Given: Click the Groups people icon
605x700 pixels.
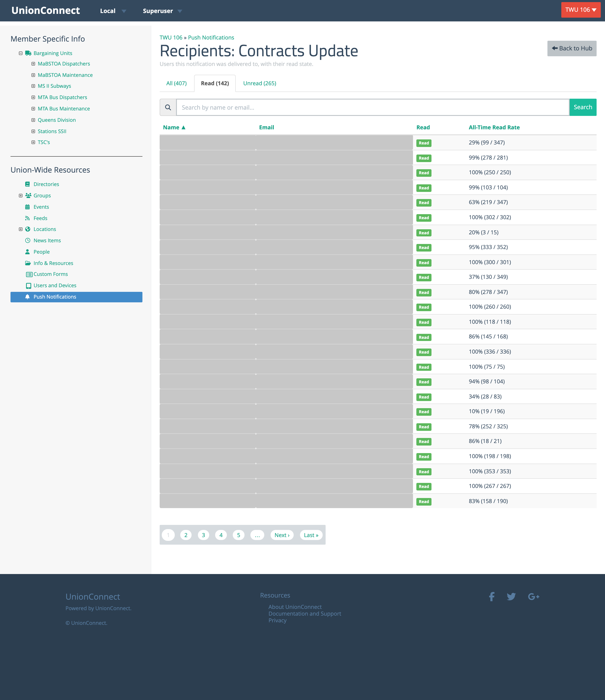Looking at the screenshot, I should tap(28, 196).
